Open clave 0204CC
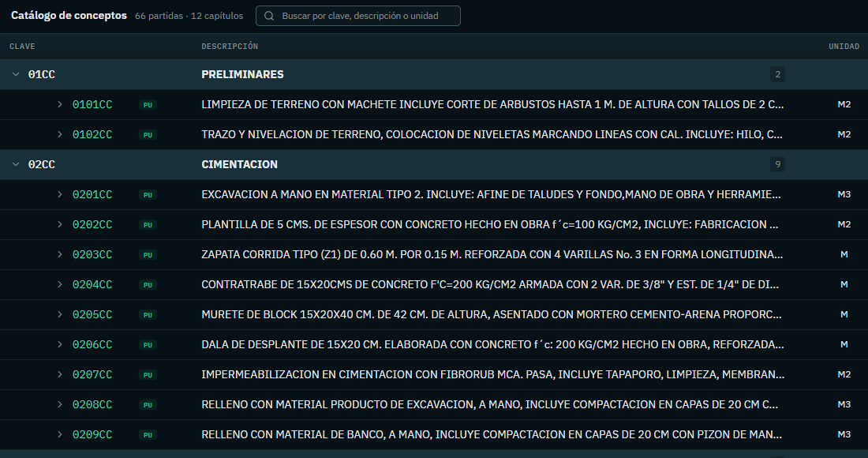This screenshot has height=458, width=868. pyautogui.click(x=92, y=284)
